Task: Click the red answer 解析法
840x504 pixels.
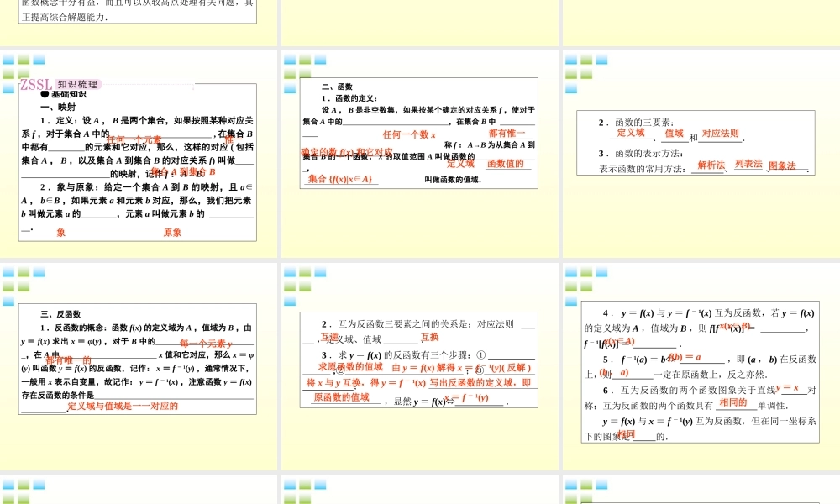Action: pos(711,165)
